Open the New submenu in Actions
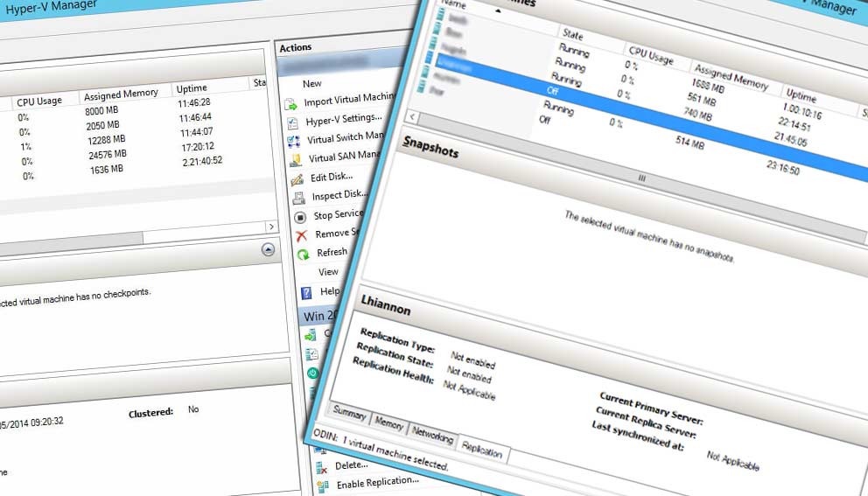 (x=312, y=84)
